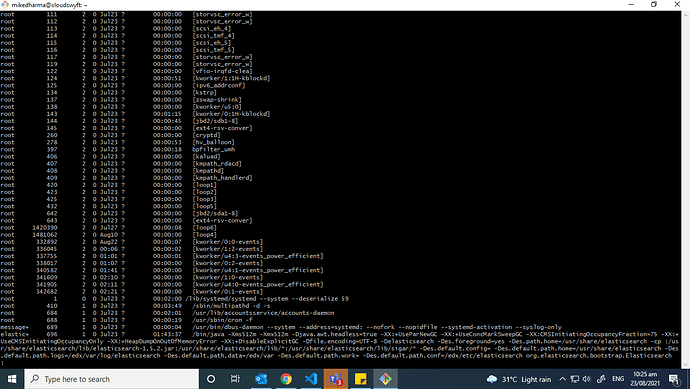Viewport: 690px width, 389px height.
Task: Show hidden system tray icons chevron
Action: pyautogui.click(x=562, y=379)
